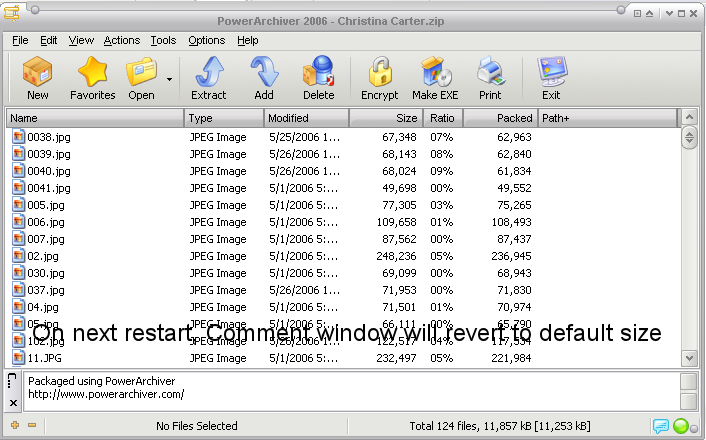The image size is (706, 440).
Task: Click the Total 124 files status text
Action: tap(500, 426)
